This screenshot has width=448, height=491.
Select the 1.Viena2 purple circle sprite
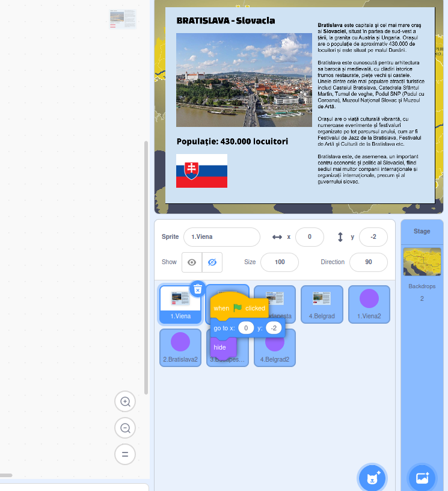click(x=369, y=304)
